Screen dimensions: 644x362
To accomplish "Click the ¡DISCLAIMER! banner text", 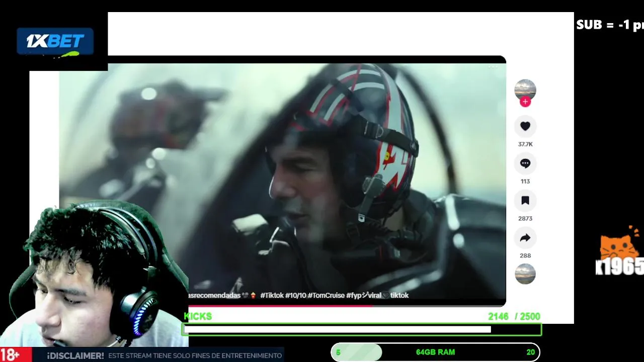I will pyautogui.click(x=75, y=355).
